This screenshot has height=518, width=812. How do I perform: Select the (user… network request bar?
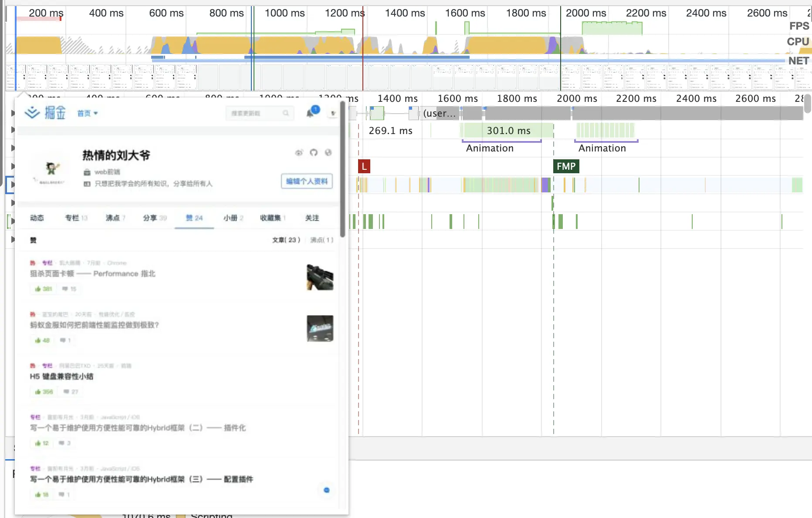click(x=440, y=113)
